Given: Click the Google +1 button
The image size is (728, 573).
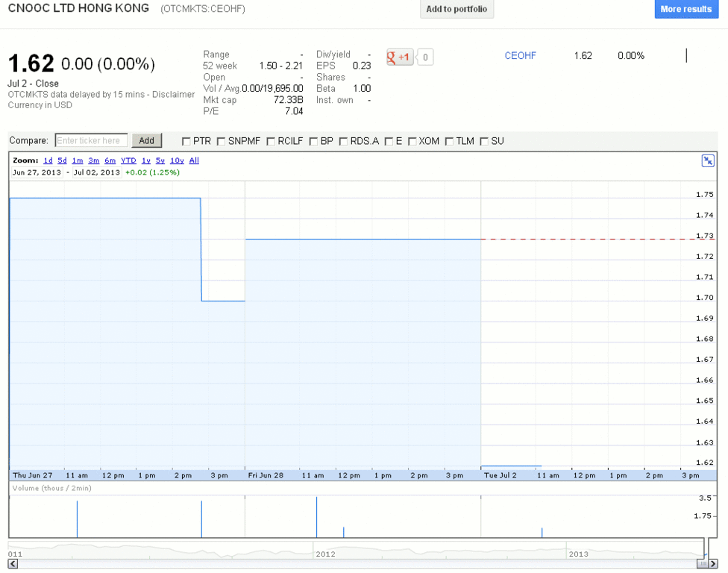Looking at the screenshot, I should (x=400, y=57).
